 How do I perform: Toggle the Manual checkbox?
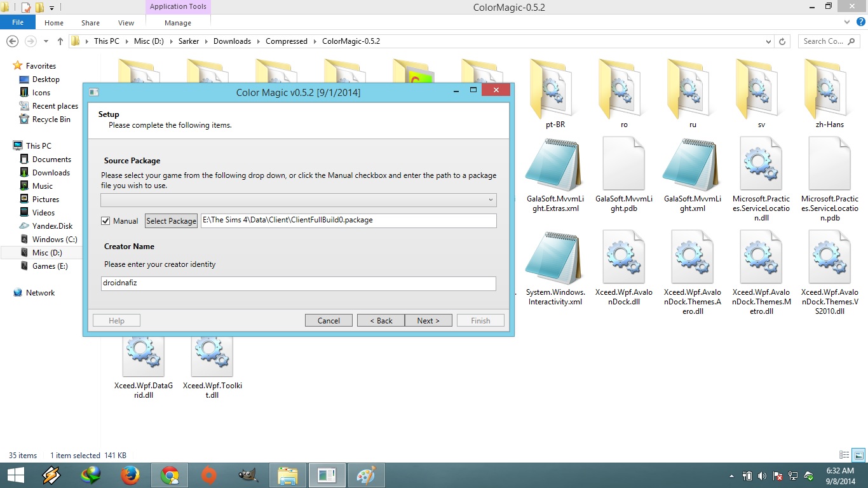(105, 221)
